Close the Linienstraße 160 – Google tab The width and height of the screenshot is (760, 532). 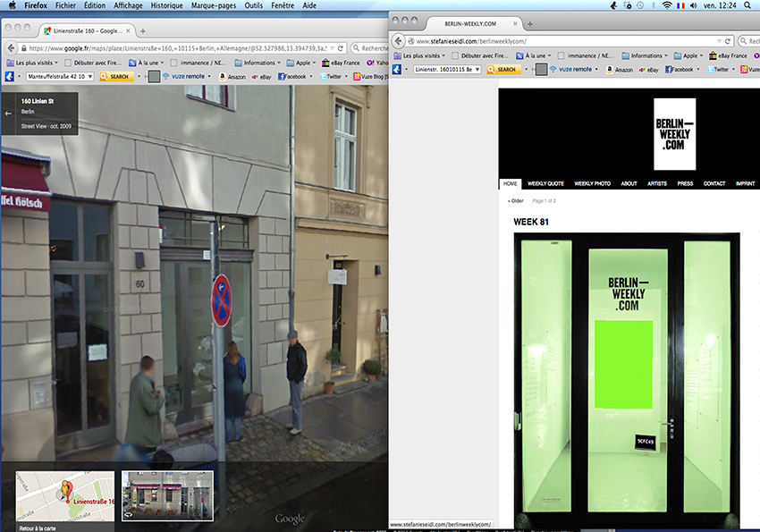coord(128,30)
